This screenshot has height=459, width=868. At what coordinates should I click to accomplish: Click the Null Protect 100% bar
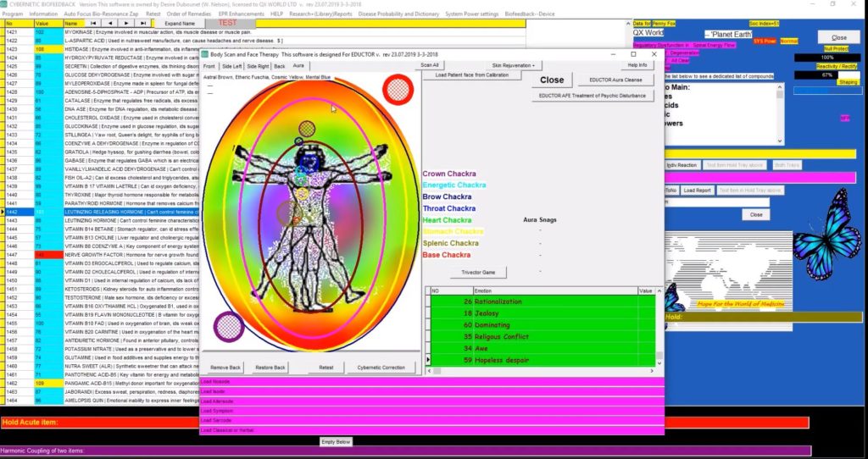tap(827, 58)
